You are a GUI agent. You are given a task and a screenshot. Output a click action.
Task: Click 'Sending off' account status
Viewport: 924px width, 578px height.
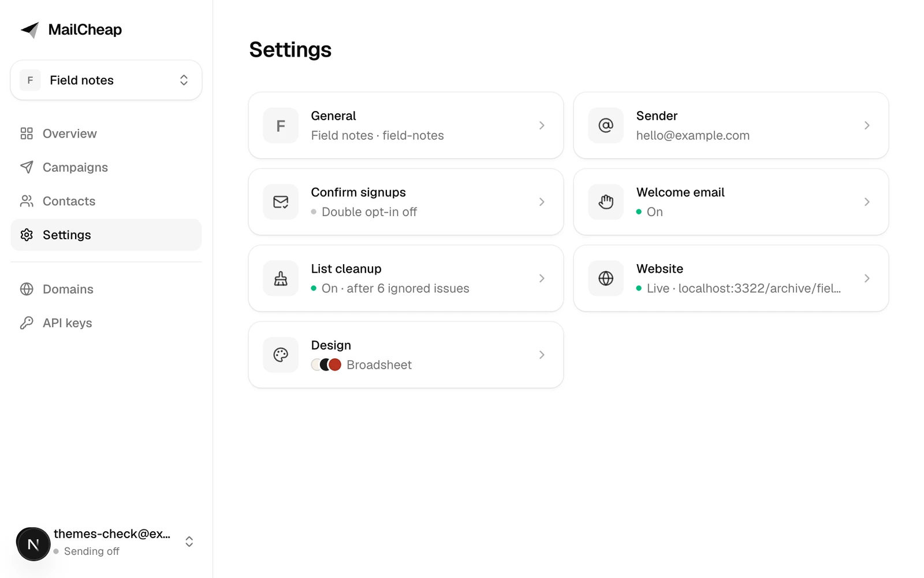pos(91,551)
